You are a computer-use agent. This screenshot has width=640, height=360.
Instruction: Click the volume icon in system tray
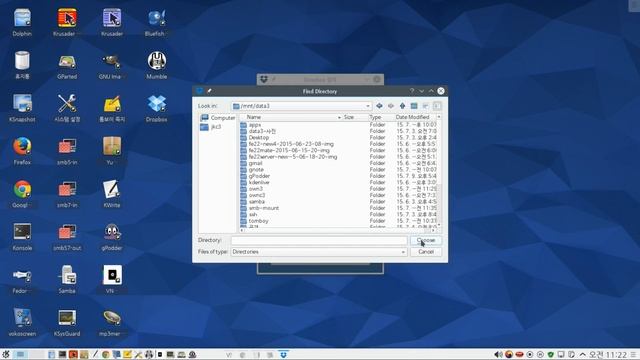(x=498, y=355)
